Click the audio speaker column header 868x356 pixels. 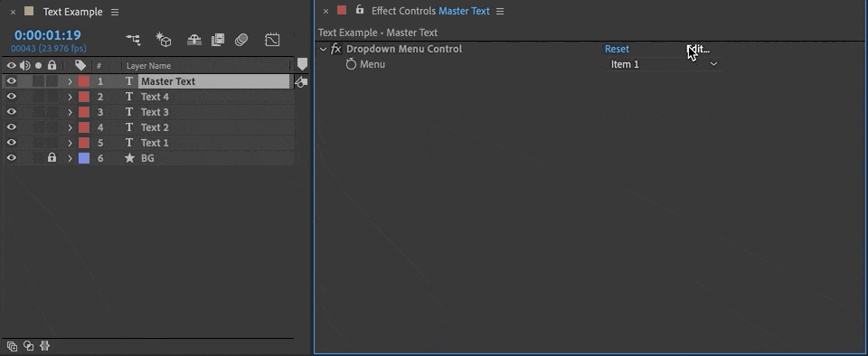tap(25, 65)
